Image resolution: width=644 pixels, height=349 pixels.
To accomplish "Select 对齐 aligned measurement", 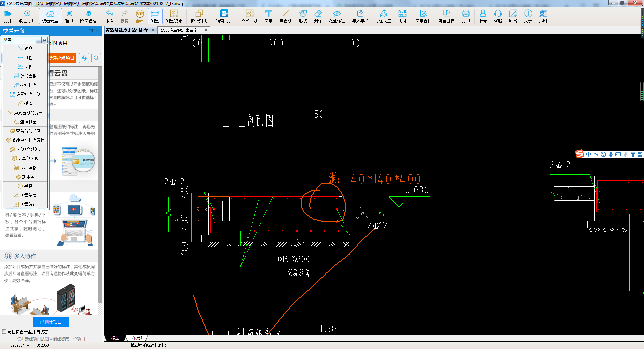I will pyautogui.click(x=25, y=49).
